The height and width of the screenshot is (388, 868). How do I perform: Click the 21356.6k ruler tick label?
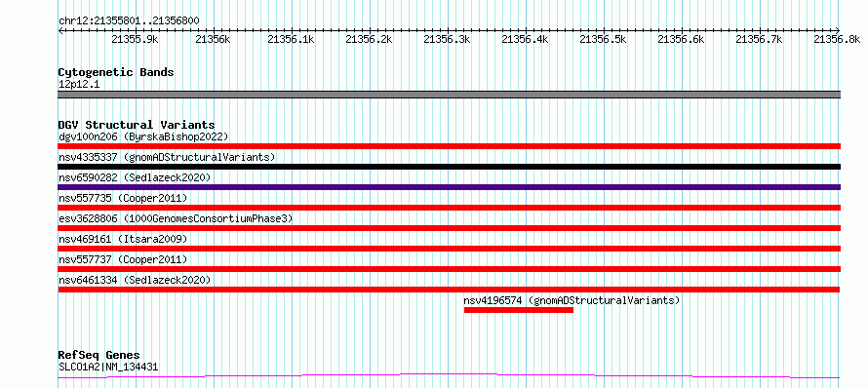point(681,39)
